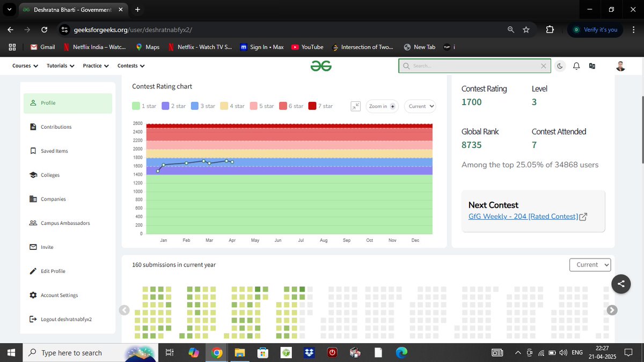Open the notifications bell

click(576, 65)
